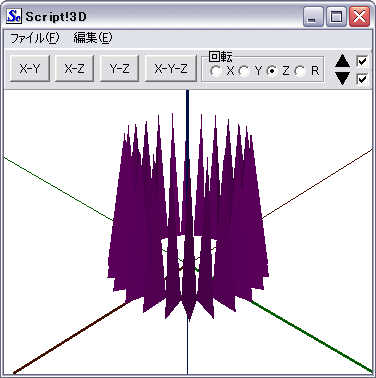Show the X-Y-Z perspective view
Image resolution: width=376 pixels, height=378 pixels.
(171, 68)
